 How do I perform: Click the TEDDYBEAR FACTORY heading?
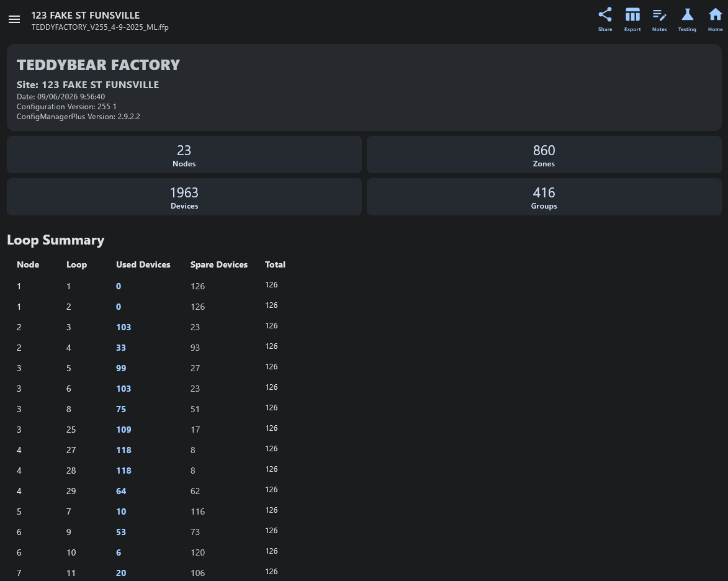click(x=98, y=65)
